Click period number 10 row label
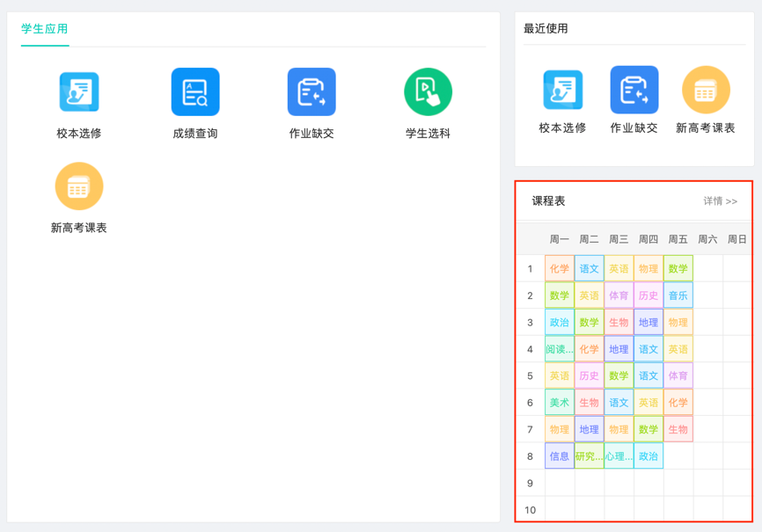Image resolution: width=762 pixels, height=532 pixels. [530, 510]
